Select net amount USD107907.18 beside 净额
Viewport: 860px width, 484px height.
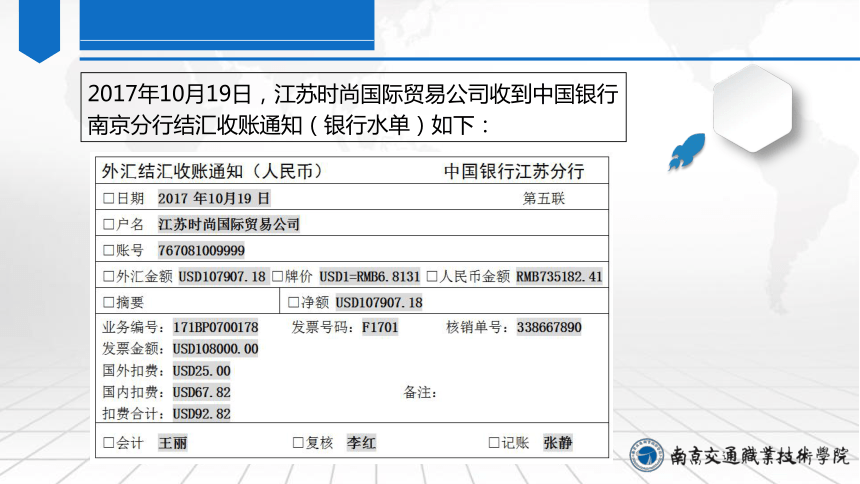tap(379, 302)
